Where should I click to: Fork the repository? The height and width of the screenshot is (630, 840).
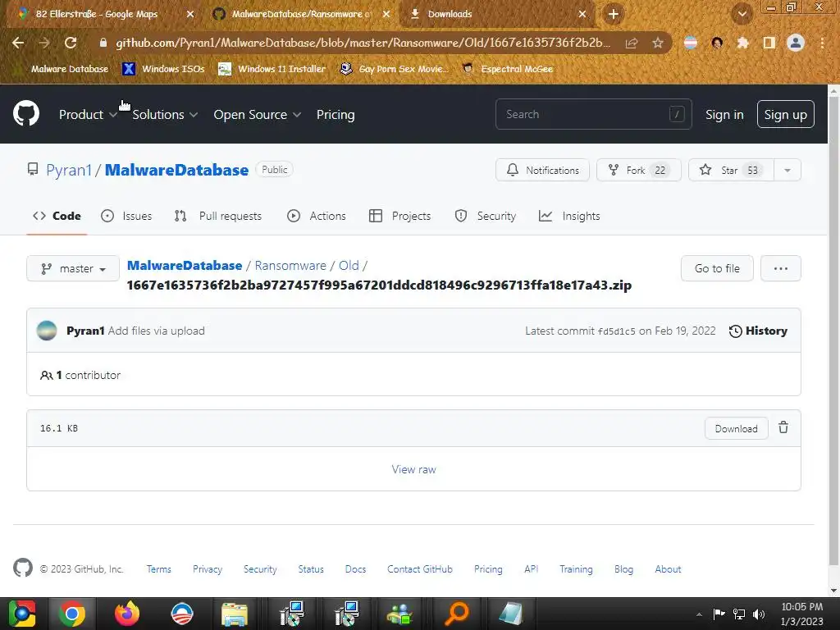[638, 171]
